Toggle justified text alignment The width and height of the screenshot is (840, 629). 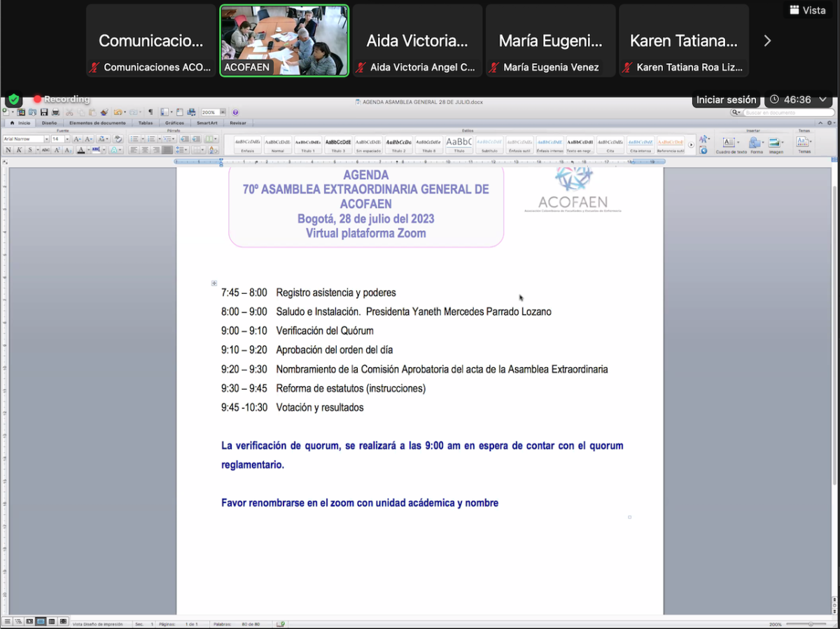click(x=167, y=150)
